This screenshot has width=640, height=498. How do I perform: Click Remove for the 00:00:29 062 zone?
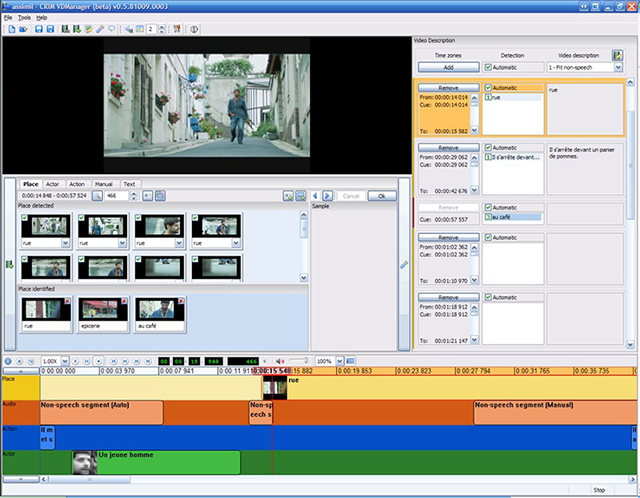(449, 147)
